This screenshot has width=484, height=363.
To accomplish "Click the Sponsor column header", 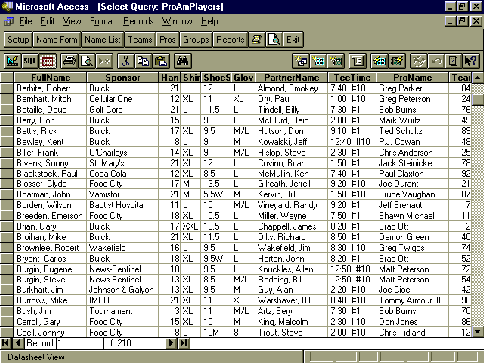I will click(122, 78).
